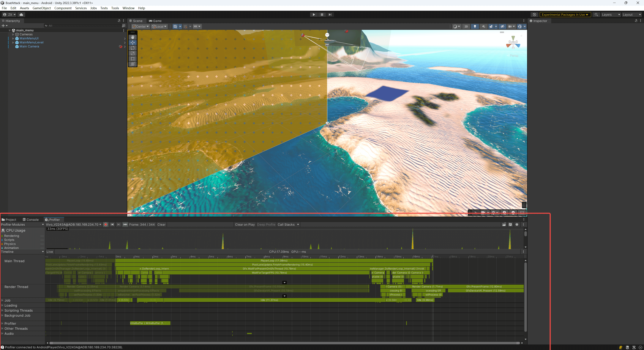Select the Hand view tool
Viewport: 644px width, 350px height.
[132, 37]
